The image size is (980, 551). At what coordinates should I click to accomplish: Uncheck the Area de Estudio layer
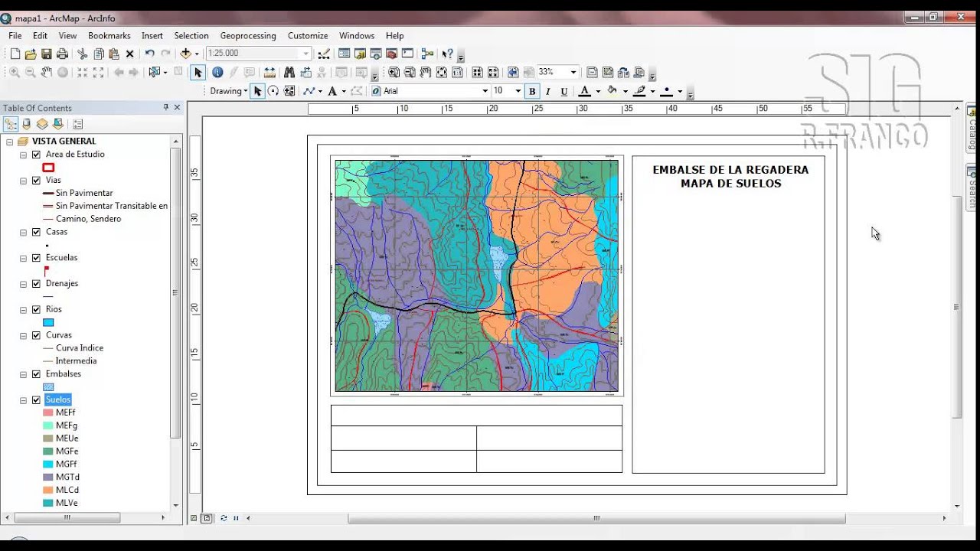[36, 154]
